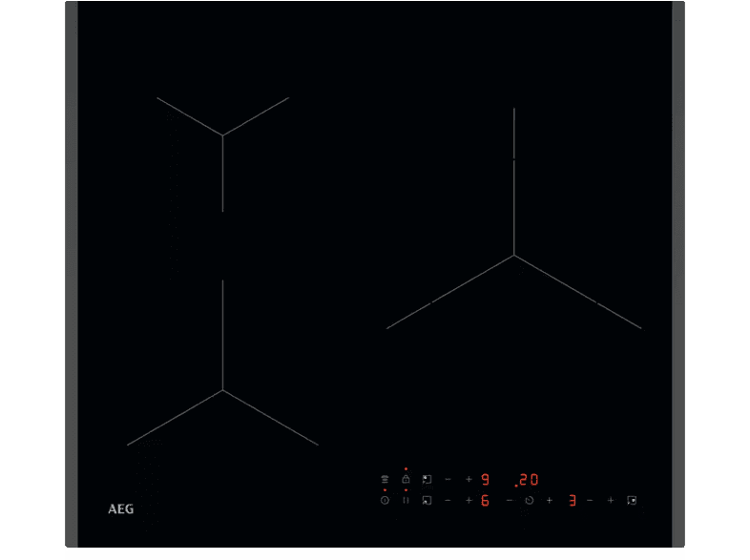Add time with plus right of clock
This screenshot has width=750, height=560.
[x=551, y=500]
